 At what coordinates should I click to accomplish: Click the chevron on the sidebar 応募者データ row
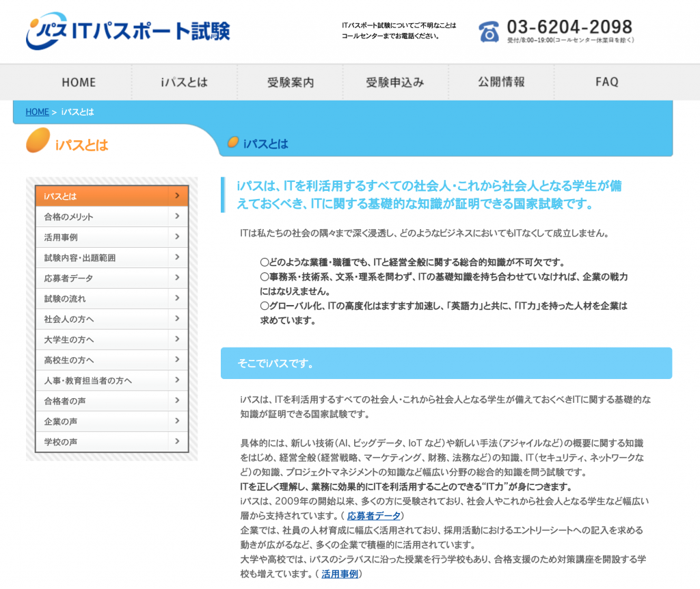pyautogui.click(x=177, y=278)
